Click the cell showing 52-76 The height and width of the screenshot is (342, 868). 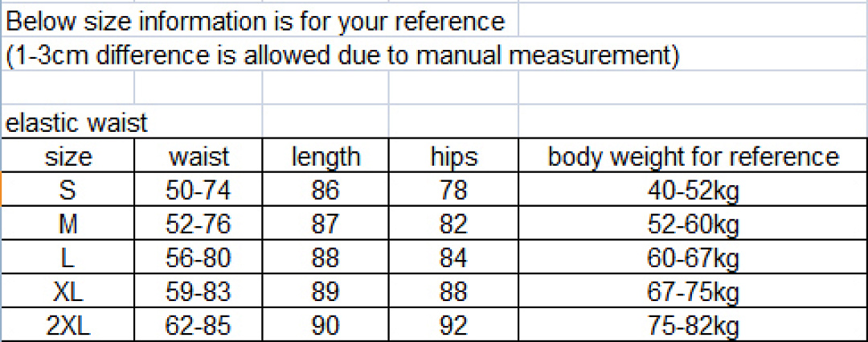point(198,225)
